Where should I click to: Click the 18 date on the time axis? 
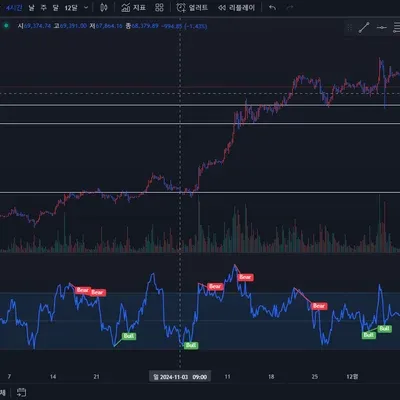(271, 377)
